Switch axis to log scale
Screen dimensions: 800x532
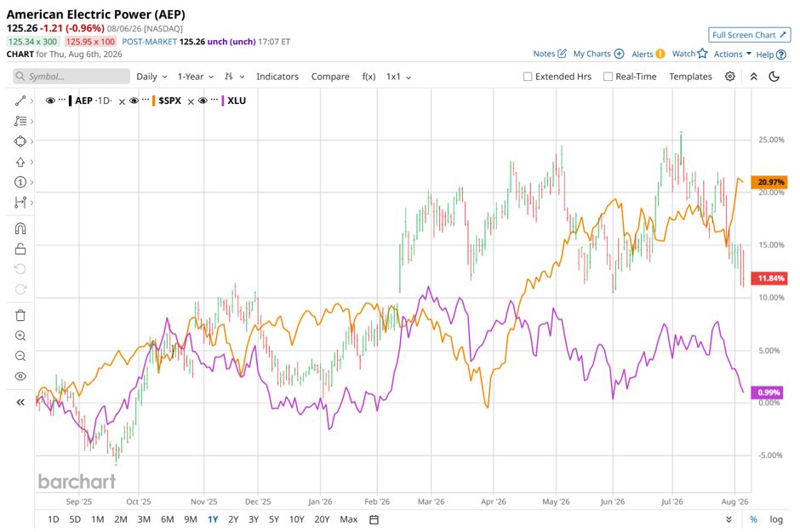[776, 519]
